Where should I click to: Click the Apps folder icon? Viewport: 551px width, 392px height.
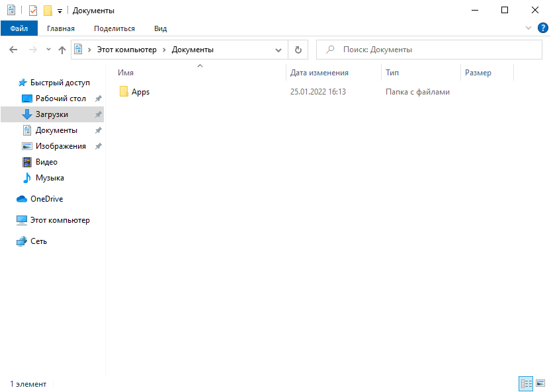[x=124, y=92]
